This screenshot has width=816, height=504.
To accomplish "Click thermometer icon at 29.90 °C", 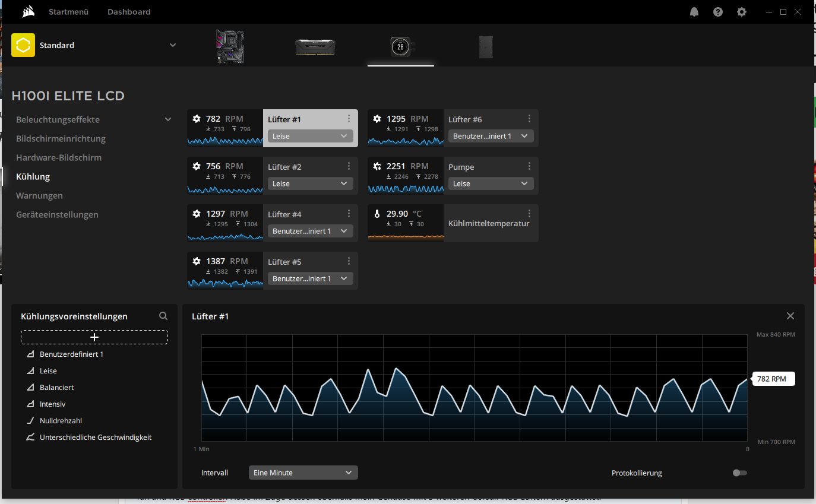I will click(377, 214).
